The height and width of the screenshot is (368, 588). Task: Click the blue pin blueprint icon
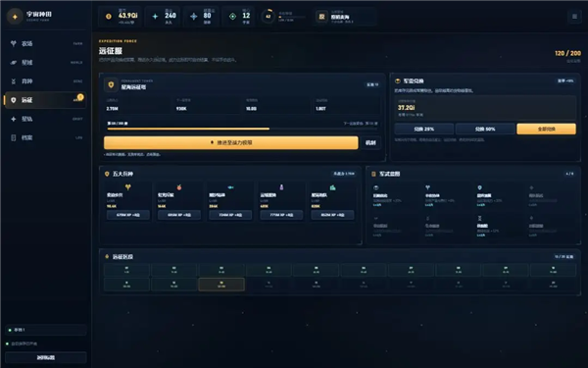479,187
